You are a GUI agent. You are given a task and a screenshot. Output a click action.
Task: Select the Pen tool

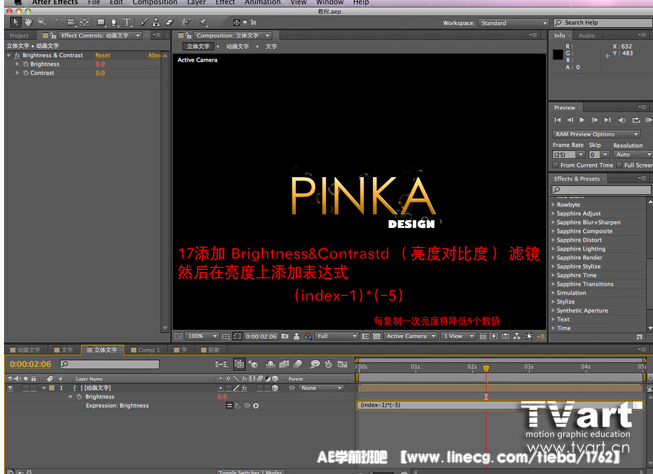[x=114, y=22]
